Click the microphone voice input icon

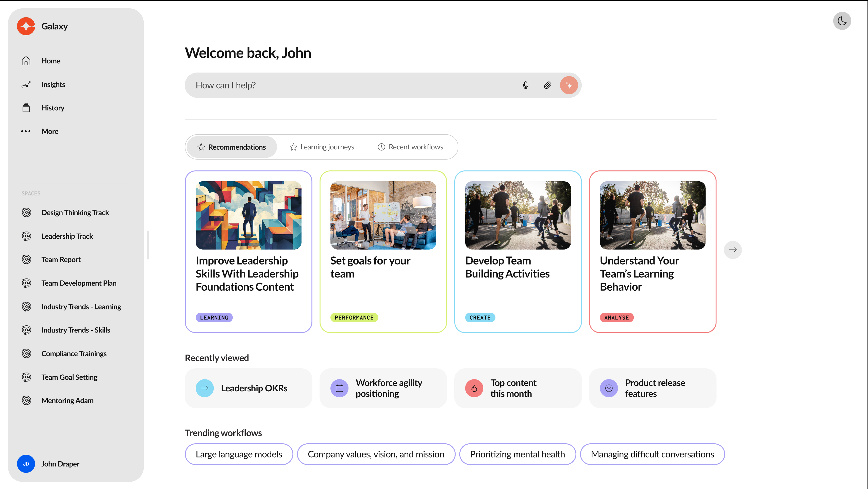click(525, 85)
